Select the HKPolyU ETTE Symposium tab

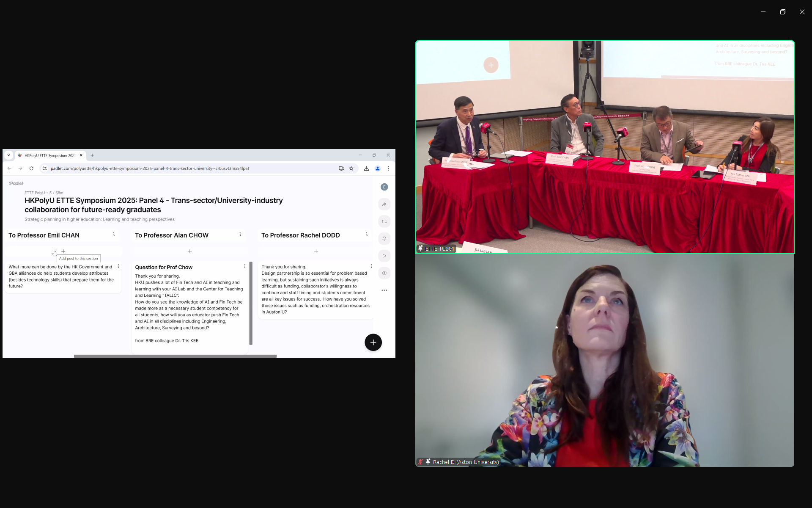coord(49,155)
